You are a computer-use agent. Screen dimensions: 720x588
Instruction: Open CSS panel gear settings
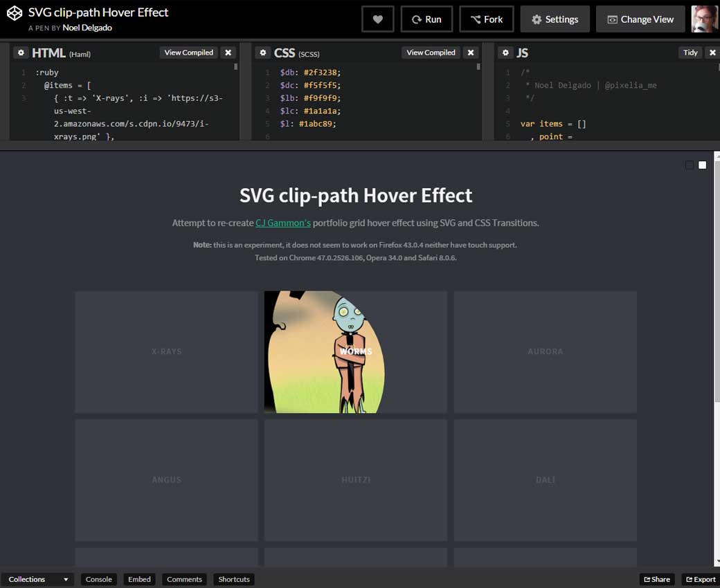point(263,53)
